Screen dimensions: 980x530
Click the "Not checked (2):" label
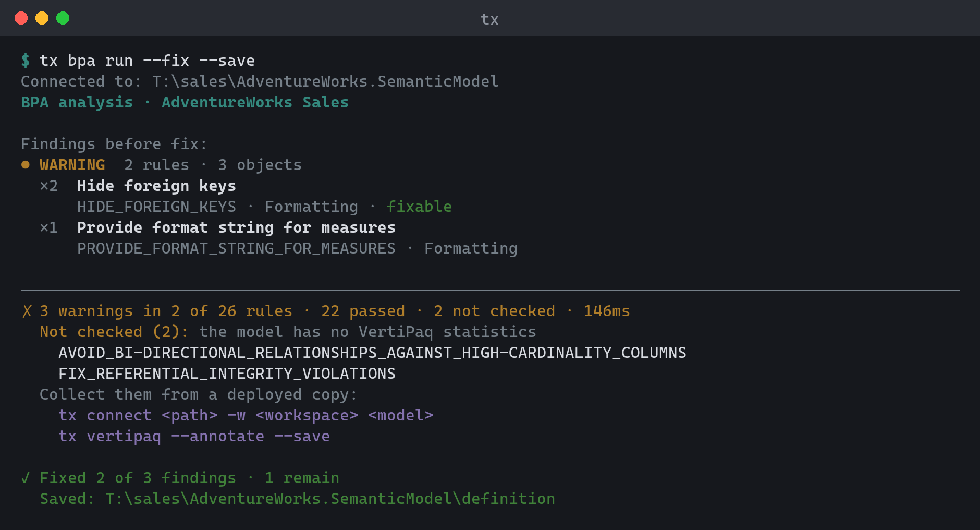114,332
